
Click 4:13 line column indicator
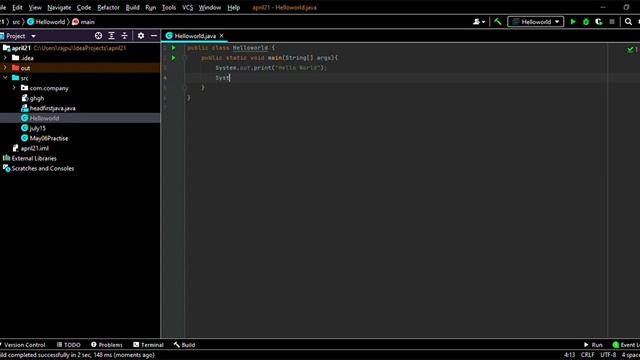pyautogui.click(x=569, y=355)
